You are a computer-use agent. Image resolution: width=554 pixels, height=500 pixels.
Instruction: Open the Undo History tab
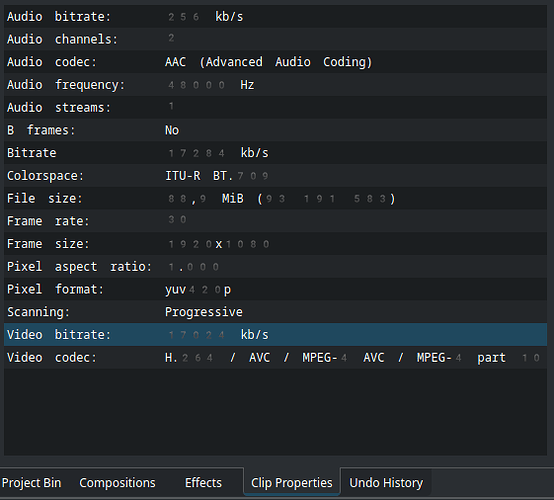pos(386,482)
